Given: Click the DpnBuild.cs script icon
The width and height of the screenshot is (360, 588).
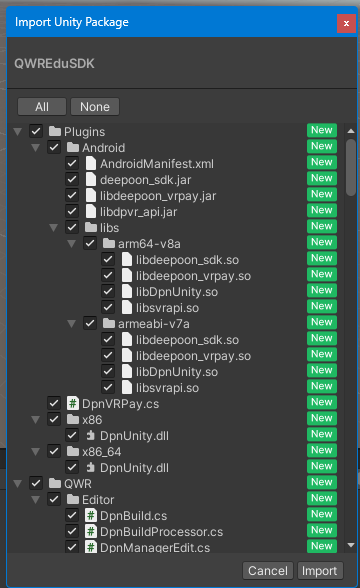Looking at the screenshot, I should [x=91, y=515].
